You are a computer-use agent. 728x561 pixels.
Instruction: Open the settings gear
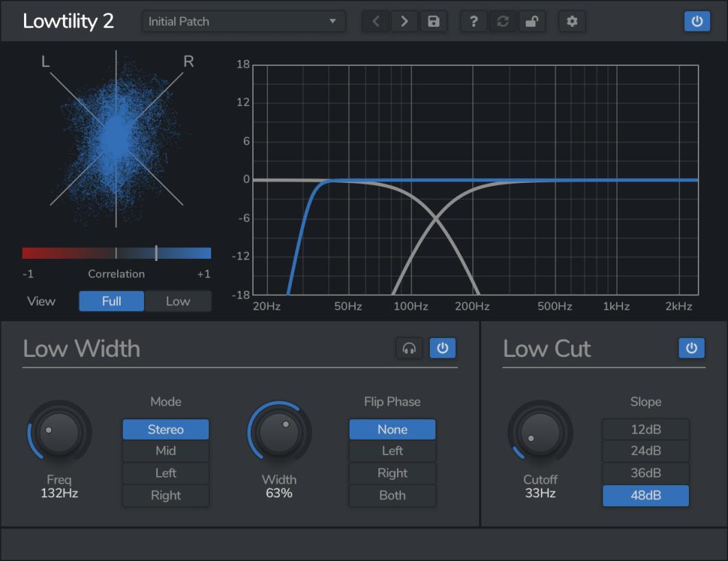click(x=572, y=21)
